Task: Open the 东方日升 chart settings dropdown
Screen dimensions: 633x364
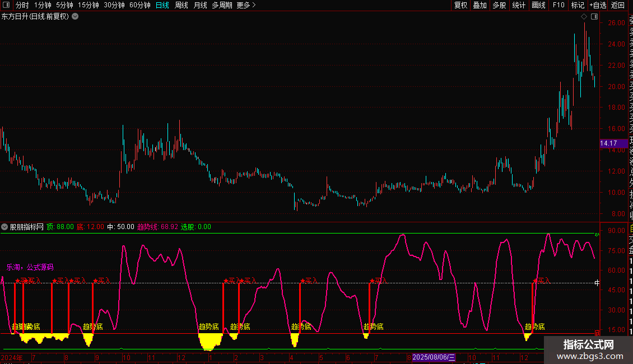Action: 75,17
